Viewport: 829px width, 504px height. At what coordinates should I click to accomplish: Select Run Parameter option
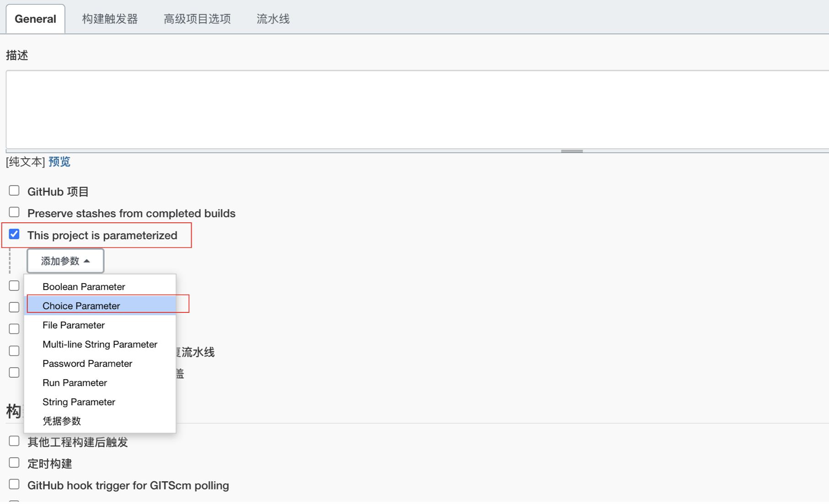click(x=75, y=383)
